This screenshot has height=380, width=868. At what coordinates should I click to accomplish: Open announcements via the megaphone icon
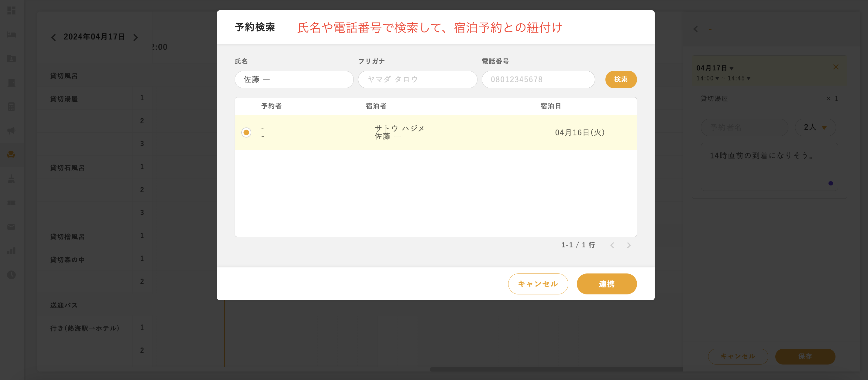11,131
